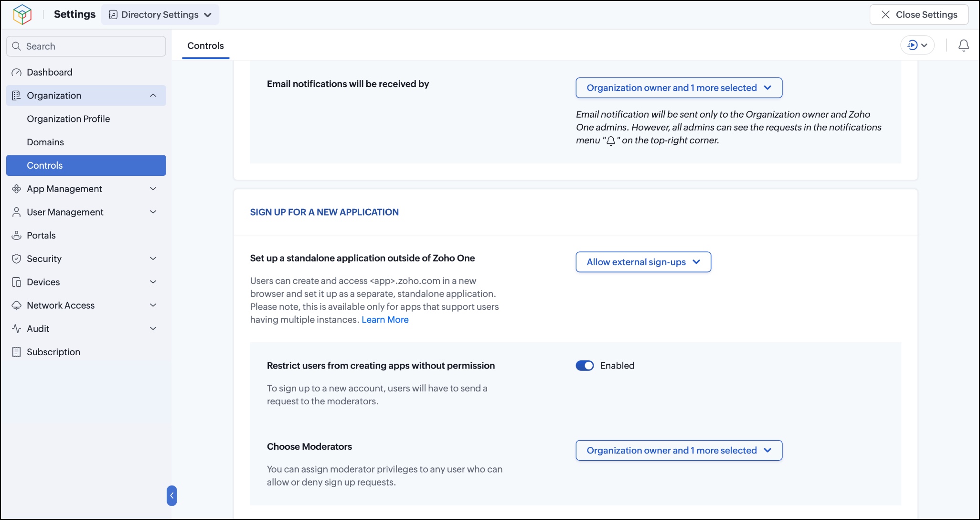Click the Portals icon

pos(16,236)
